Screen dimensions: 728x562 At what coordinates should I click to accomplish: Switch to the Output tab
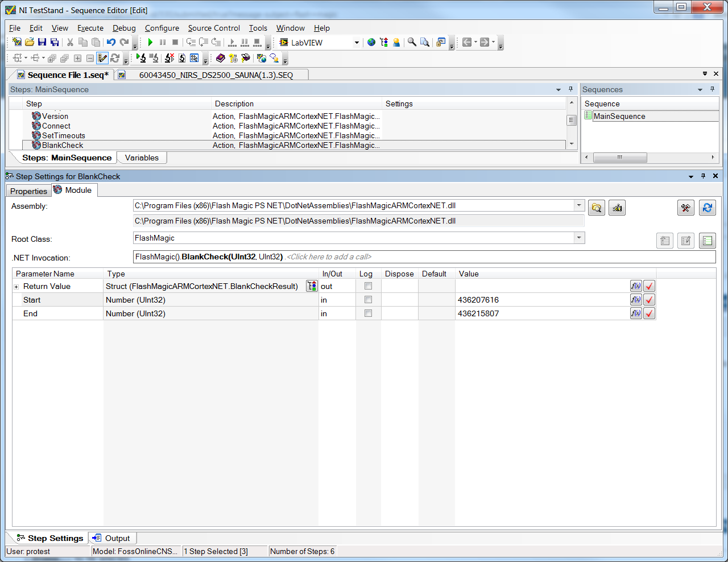112,538
